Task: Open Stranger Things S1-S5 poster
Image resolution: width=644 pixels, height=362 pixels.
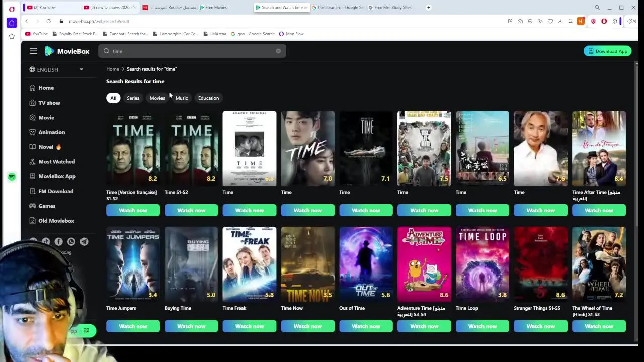Action: coord(540,264)
